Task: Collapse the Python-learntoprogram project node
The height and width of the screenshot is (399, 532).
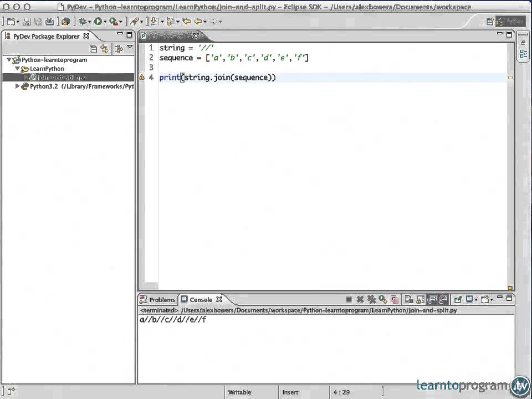Action: tap(9, 60)
